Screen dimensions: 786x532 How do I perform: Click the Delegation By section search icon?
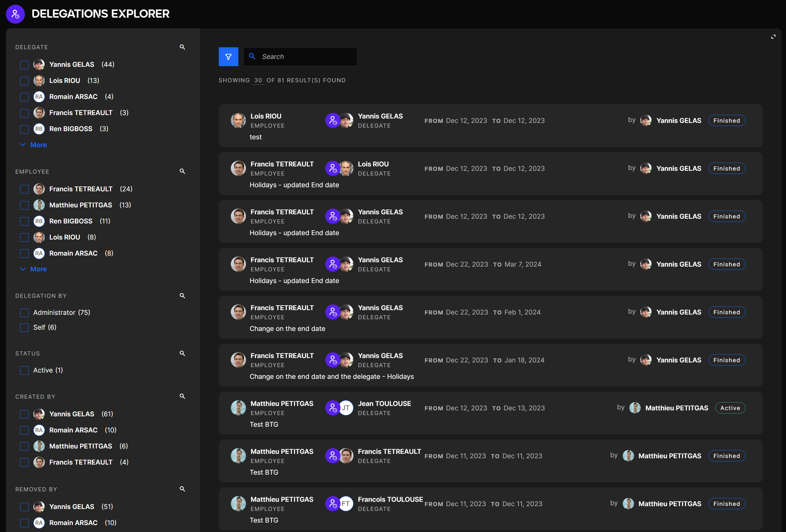tap(182, 296)
